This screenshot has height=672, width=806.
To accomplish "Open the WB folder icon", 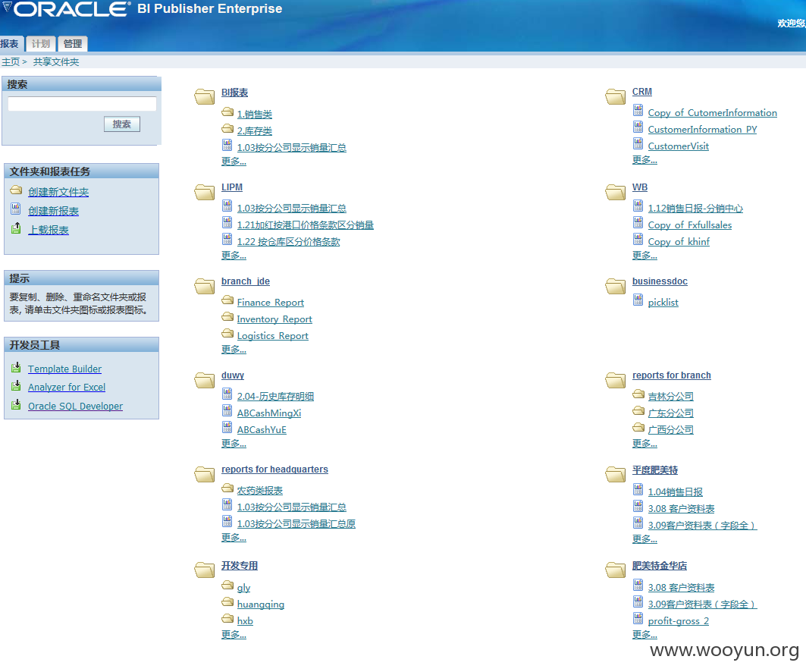I will click(615, 192).
